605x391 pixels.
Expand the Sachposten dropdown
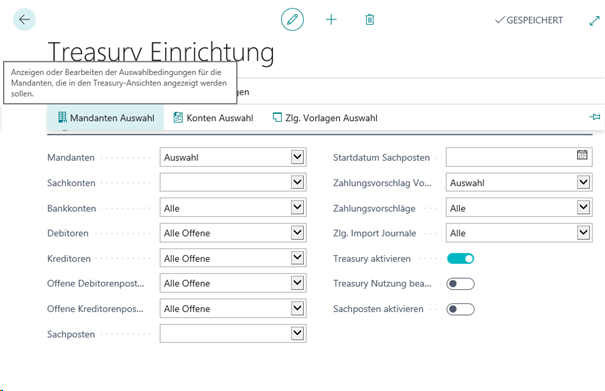(297, 333)
